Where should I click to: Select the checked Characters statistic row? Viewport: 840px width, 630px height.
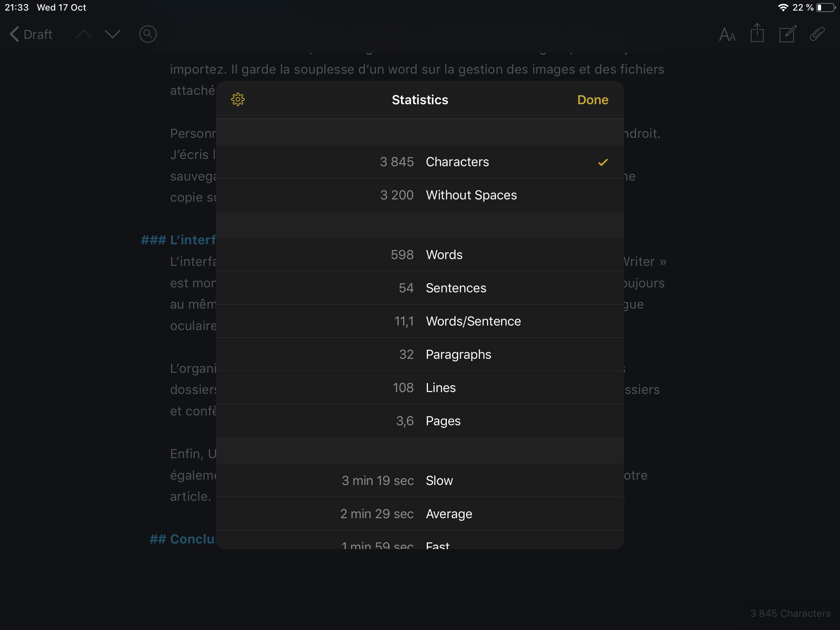[x=420, y=162]
